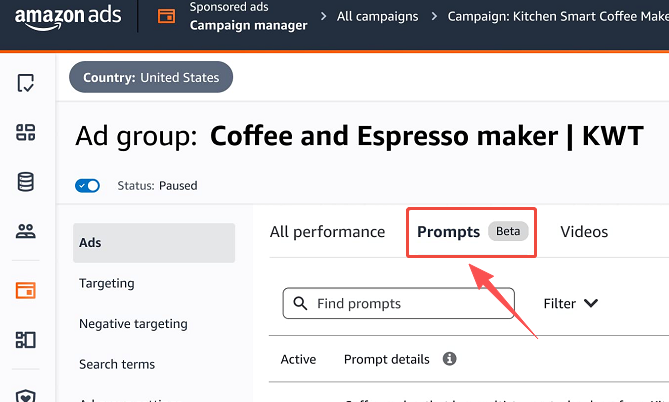This screenshot has height=402, width=669.
Task: Go to All campaigns breadcrumb
Action: point(379,17)
